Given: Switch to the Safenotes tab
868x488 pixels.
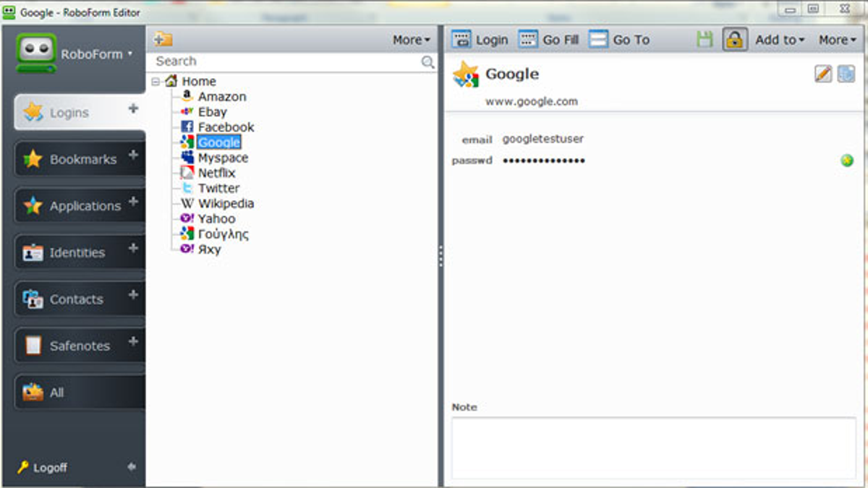Looking at the screenshot, I should (x=80, y=346).
